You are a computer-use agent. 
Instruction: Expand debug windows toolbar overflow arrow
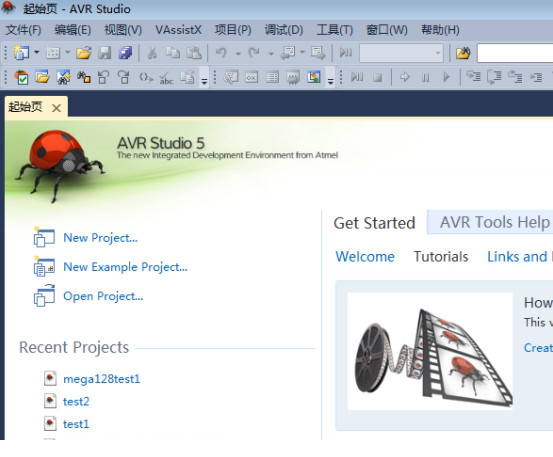click(x=330, y=81)
